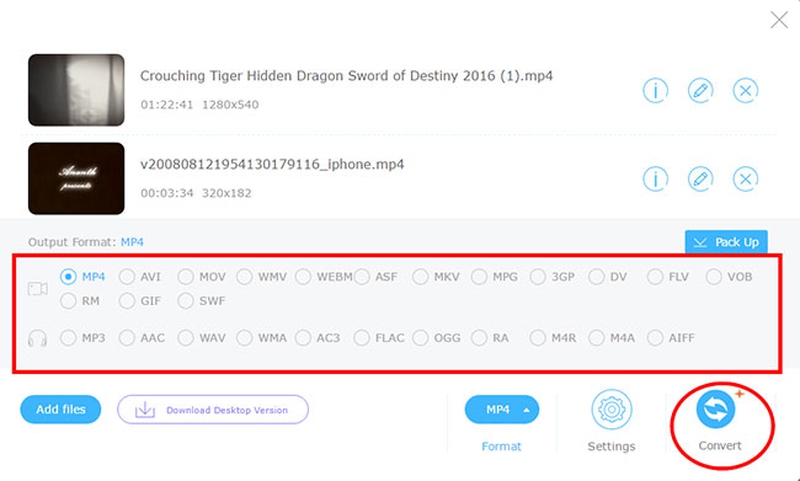800x481 pixels.
Task: Pick the RM format option
Action: tap(68, 301)
